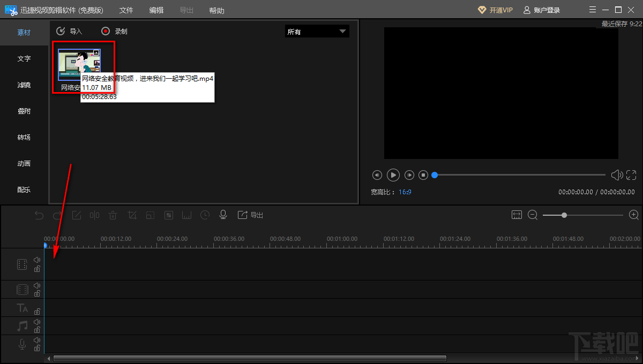
Task: Click the timeline horizontal scrollbar
Action: pyautogui.click(x=250, y=358)
